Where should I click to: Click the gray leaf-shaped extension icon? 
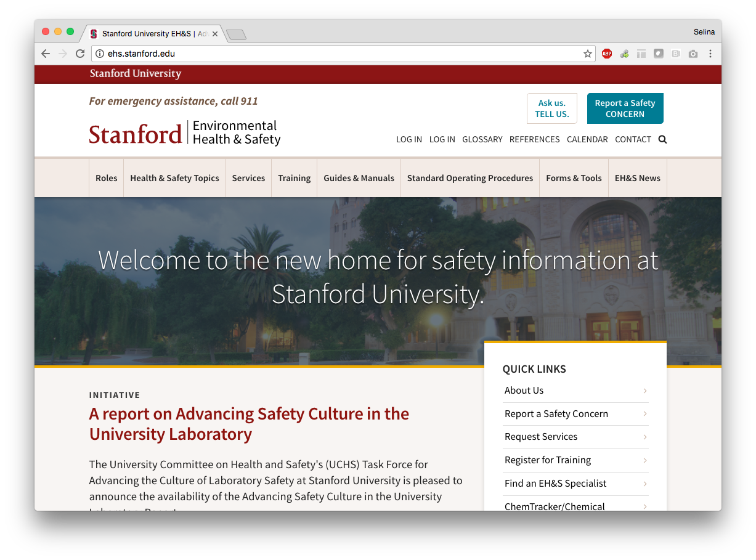[x=659, y=54]
